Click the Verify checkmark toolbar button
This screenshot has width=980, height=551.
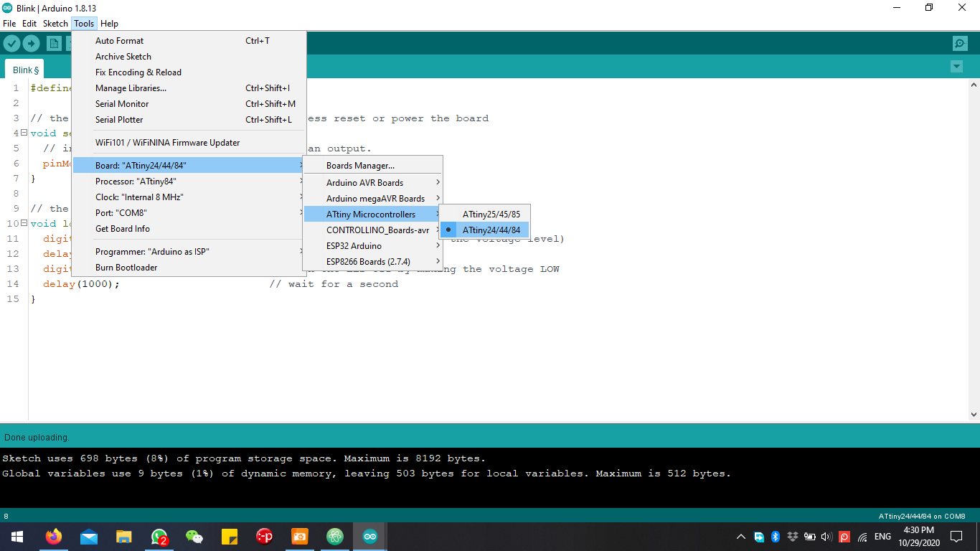(11, 43)
